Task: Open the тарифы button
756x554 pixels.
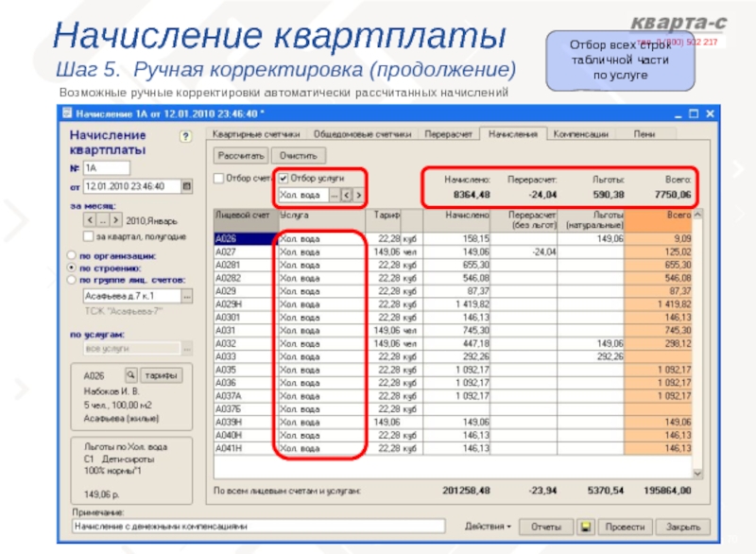Action: [161, 375]
